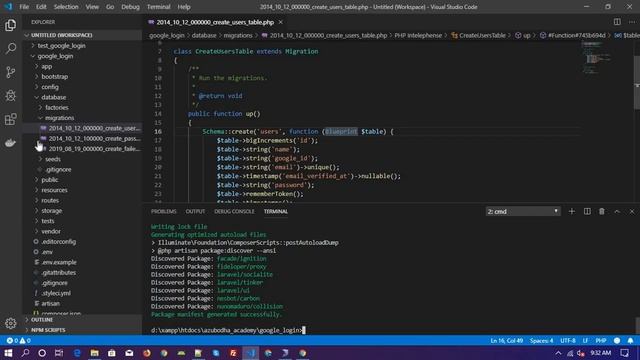Open the Manage gear menu
Viewport: 640px width, 360px height.
pos(11,323)
